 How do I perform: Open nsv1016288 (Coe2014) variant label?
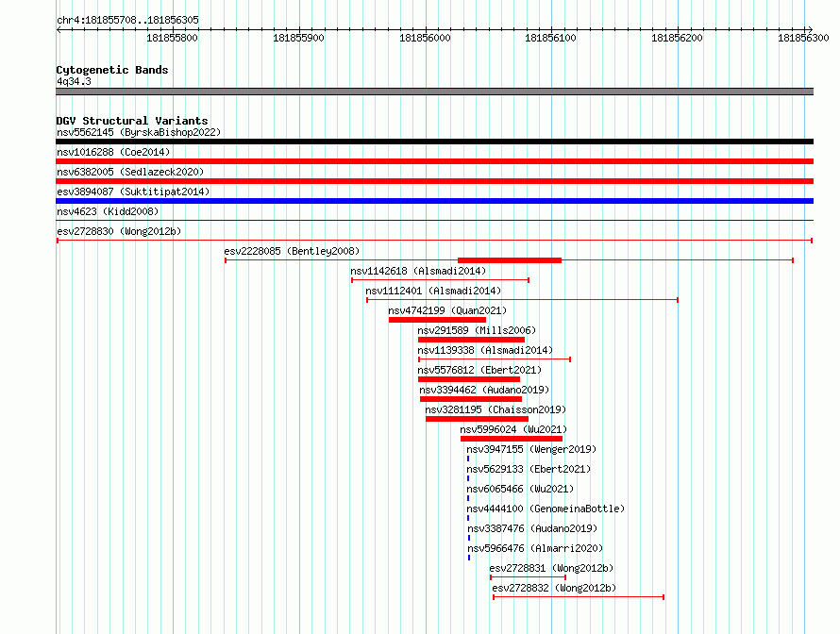point(113,152)
